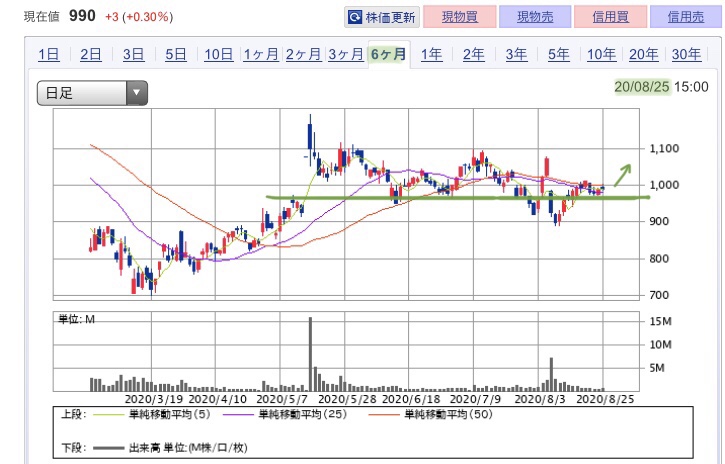Click the 単純移動平均(25) legend entry
Image resolution: width=725 pixels, height=464 pixels.
284,414
